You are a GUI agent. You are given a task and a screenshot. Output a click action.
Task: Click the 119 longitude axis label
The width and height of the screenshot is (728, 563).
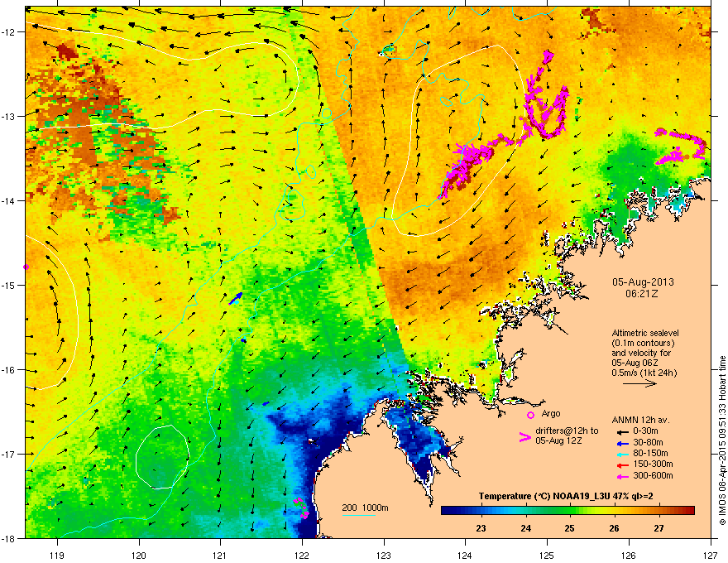click(57, 555)
